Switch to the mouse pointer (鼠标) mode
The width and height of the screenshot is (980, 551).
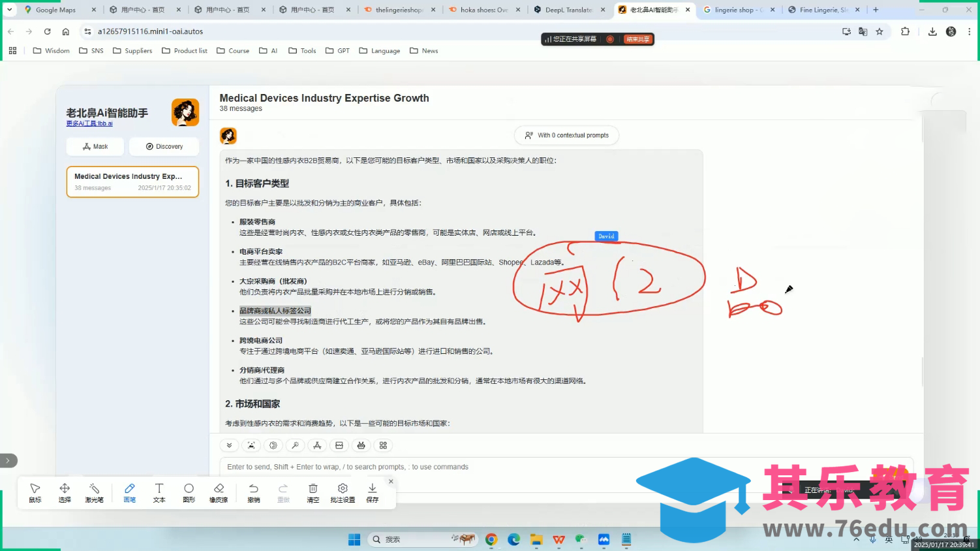tap(35, 492)
